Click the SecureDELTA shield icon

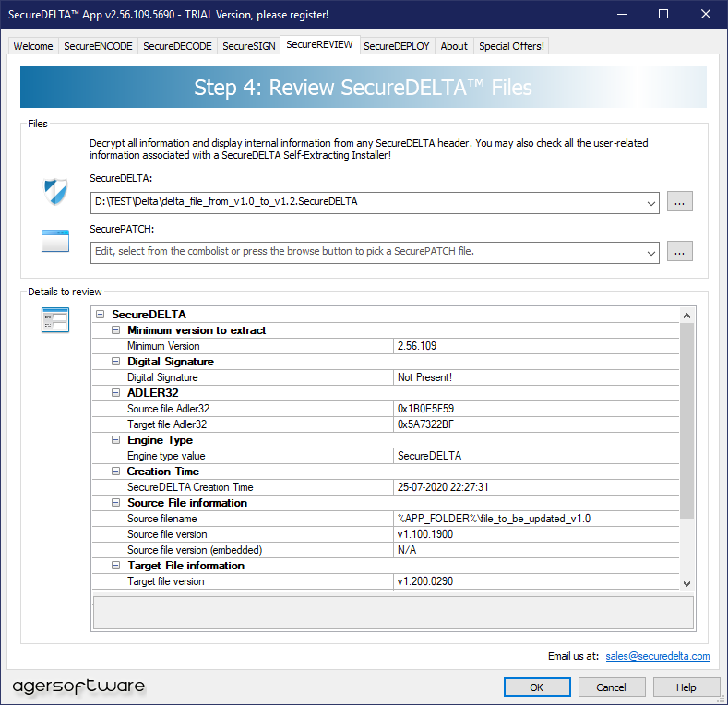pos(55,191)
